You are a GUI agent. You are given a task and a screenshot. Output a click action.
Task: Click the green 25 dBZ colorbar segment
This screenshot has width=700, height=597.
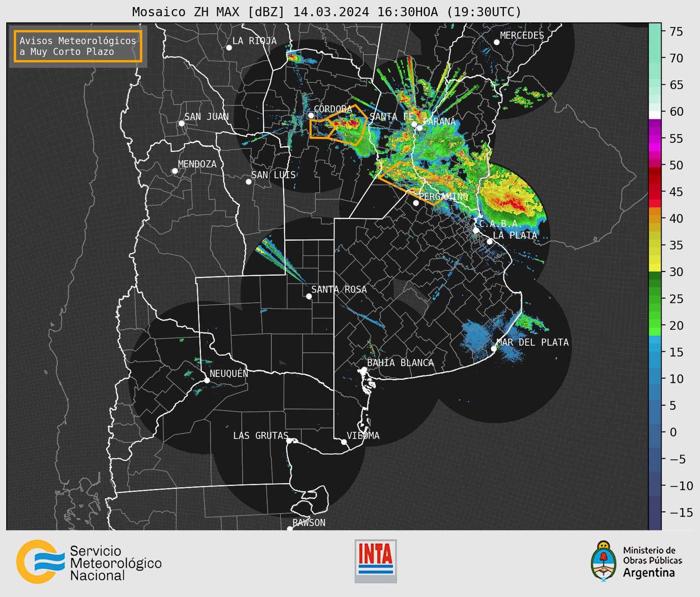tap(655, 299)
